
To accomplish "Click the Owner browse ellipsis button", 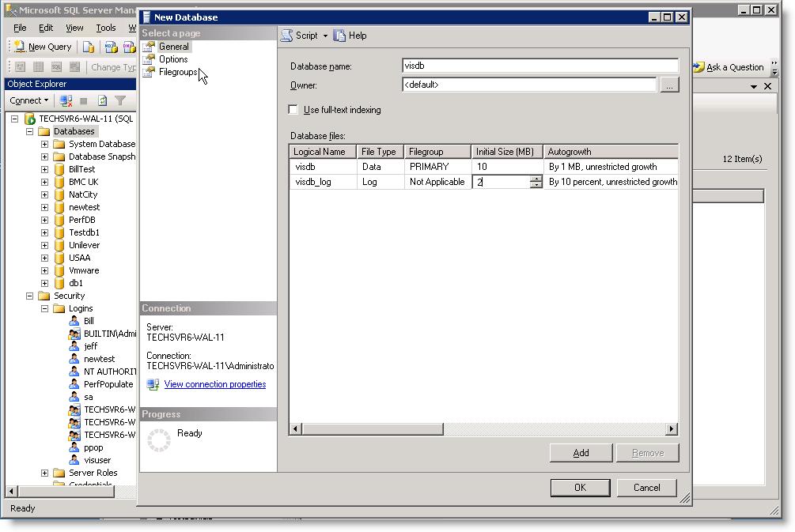I will pos(669,85).
